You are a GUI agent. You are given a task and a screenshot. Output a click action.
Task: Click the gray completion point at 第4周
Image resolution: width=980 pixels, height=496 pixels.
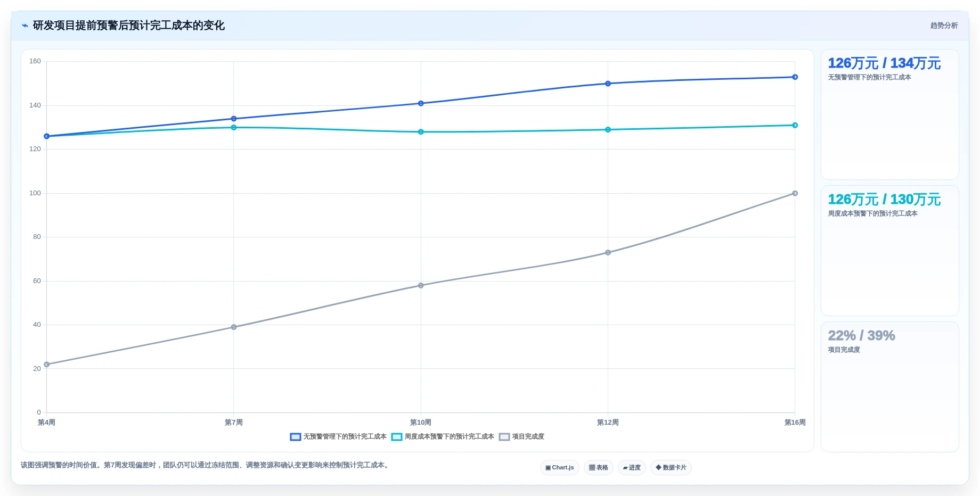47,365
